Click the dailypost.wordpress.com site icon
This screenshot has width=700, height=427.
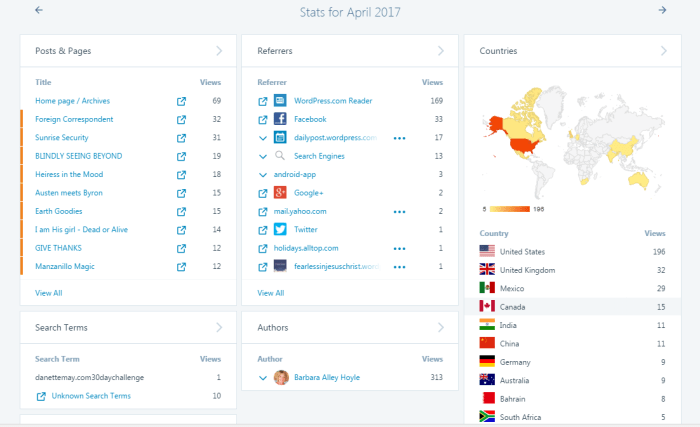coord(280,137)
